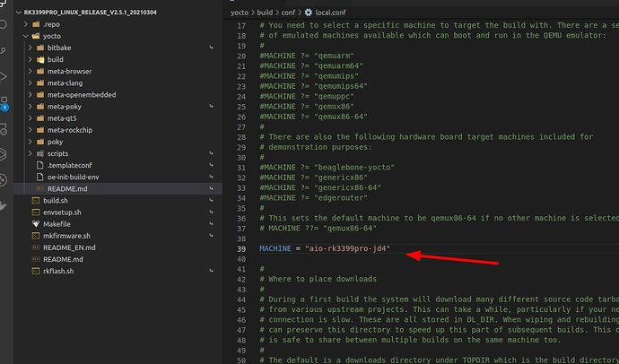619x364 pixels.
Task: Select the meta-rockchip folder name
Action: tap(70, 130)
